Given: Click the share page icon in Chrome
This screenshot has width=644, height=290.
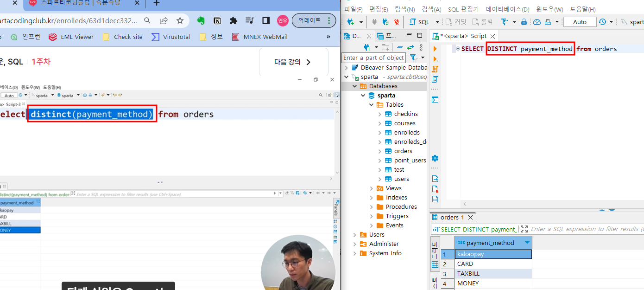Looking at the screenshot, I should click(164, 21).
